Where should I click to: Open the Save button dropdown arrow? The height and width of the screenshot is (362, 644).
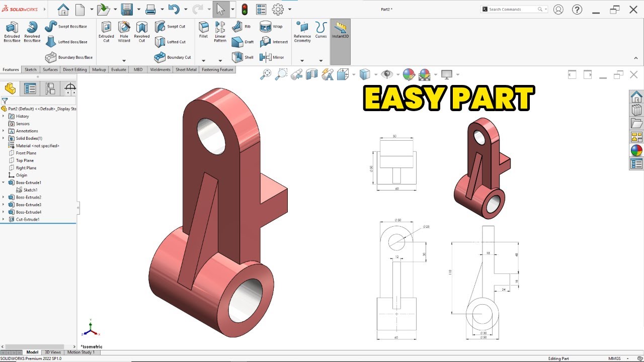pyautogui.click(x=137, y=9)
